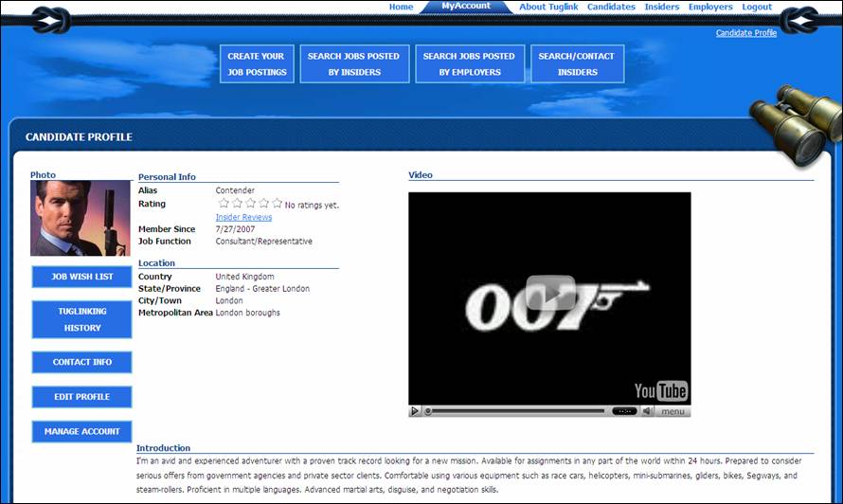843x504 pixels.
Task: Go to the Home tab
Action: click(401, 7)
